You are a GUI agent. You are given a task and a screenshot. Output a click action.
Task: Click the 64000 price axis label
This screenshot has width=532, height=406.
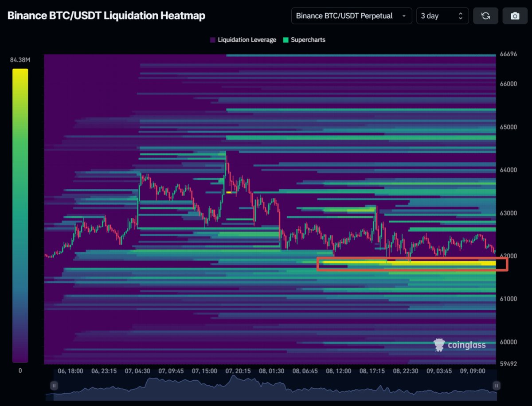coord(509,170)
